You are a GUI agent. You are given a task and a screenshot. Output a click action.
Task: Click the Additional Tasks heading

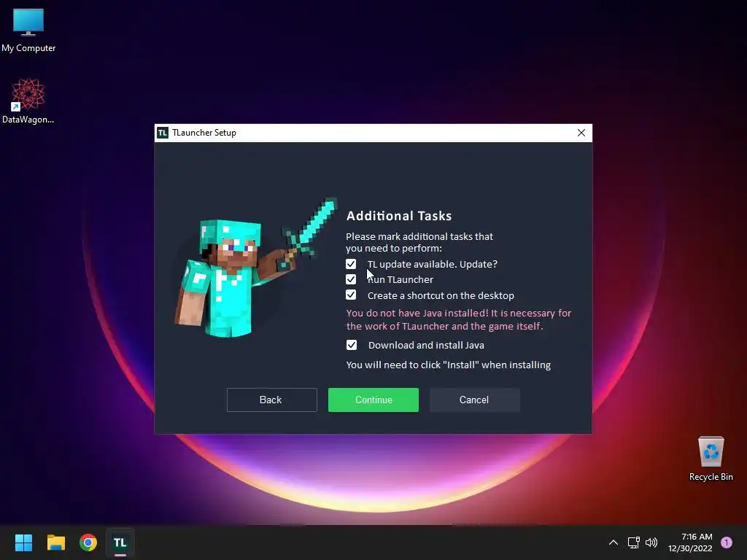[x=399, y=216]
